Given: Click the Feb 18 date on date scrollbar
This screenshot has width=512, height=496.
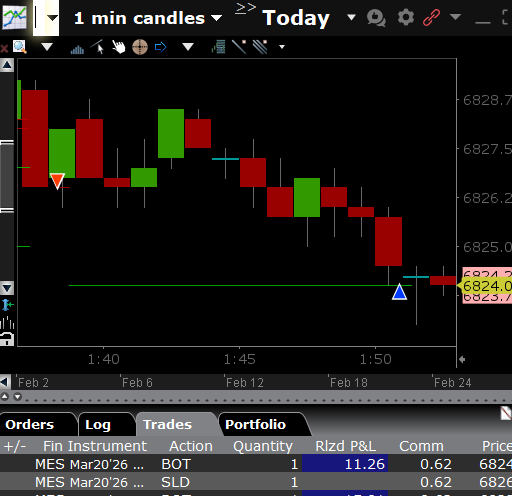Looking at the screenshot, I should click(x=349, y=383).
